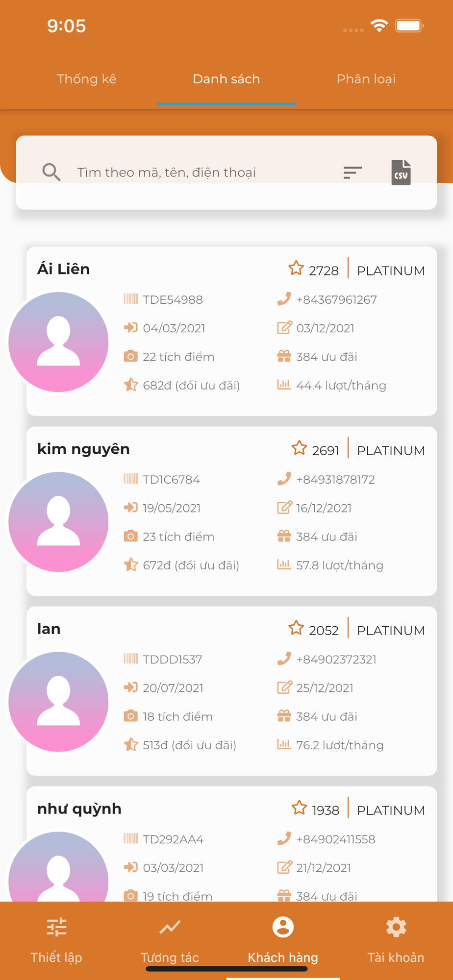Image resolution: width=453 pixels, height=980 pixels.
Task: Tap the star icon beside 2728 points
Action: (296, 269)
